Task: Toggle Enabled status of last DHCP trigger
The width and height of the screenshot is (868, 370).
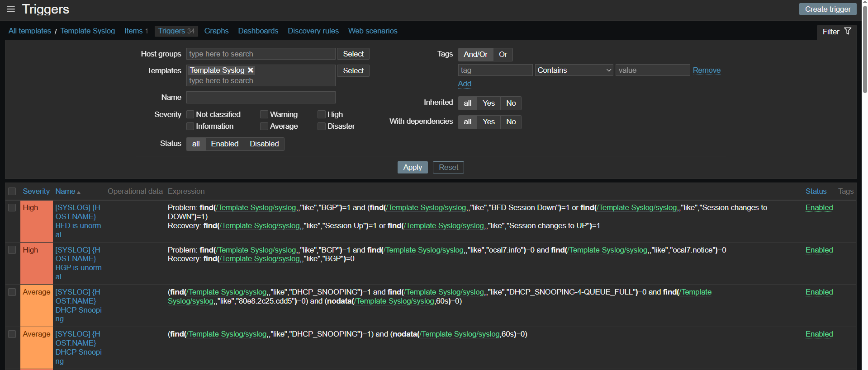Action: 819,334
